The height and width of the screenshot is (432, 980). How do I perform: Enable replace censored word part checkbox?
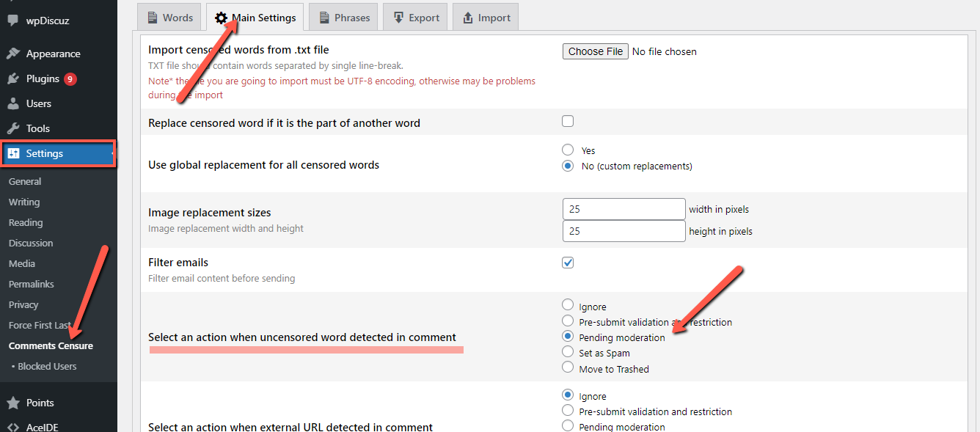(568, 122)
